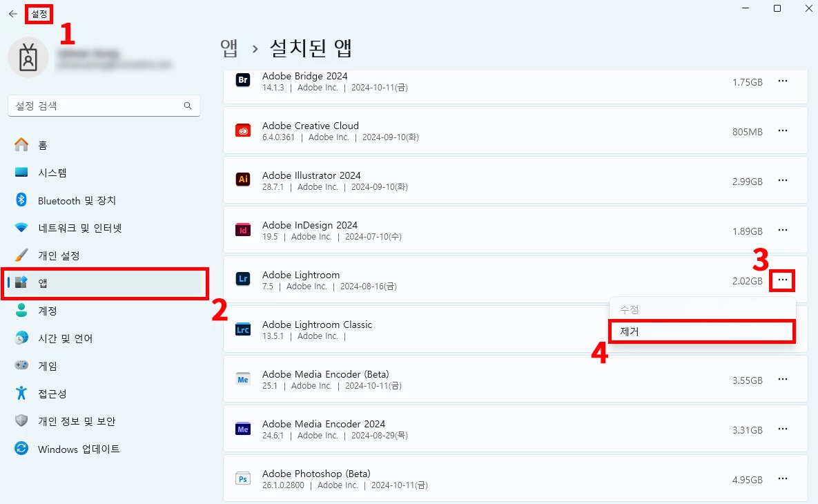Open Bluetooth 및 장치 settings
This screenshot has width=818, height=504.
click(104, 200)
